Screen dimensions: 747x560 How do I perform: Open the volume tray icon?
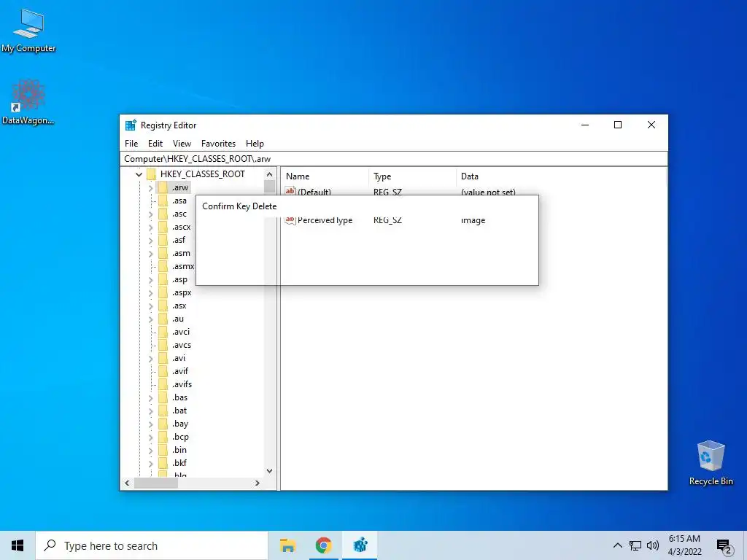point(653,545)
